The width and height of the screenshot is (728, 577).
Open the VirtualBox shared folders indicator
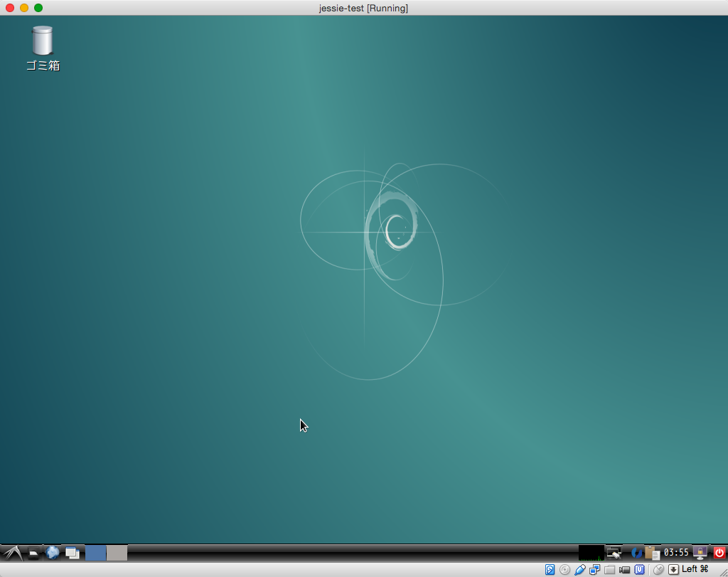click(609, 570)
